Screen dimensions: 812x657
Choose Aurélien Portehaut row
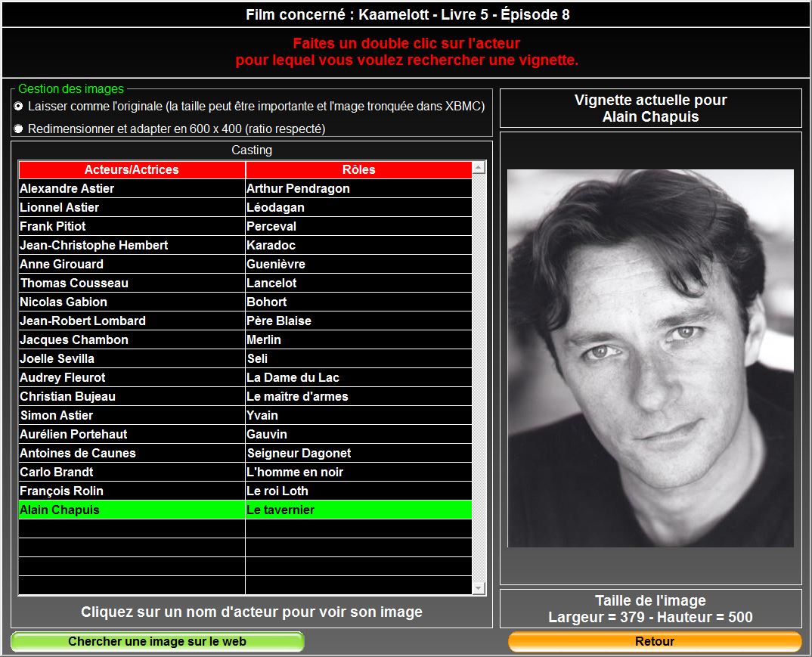click(x=132, y=435)
